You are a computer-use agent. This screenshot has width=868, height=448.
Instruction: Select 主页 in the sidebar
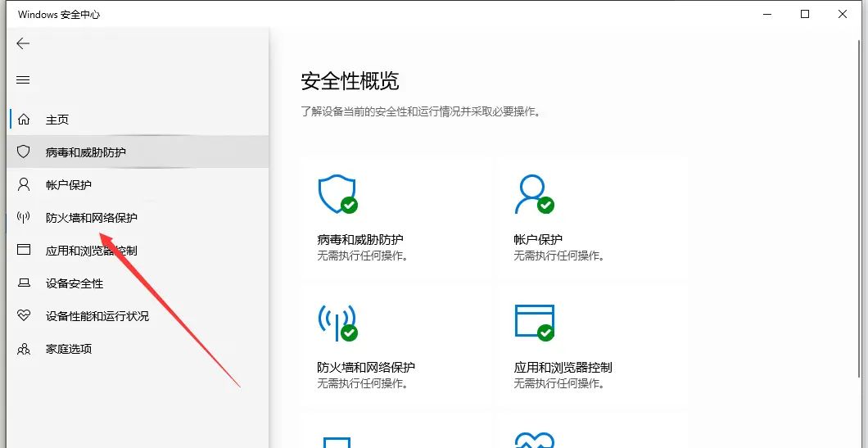click(138, 119)
